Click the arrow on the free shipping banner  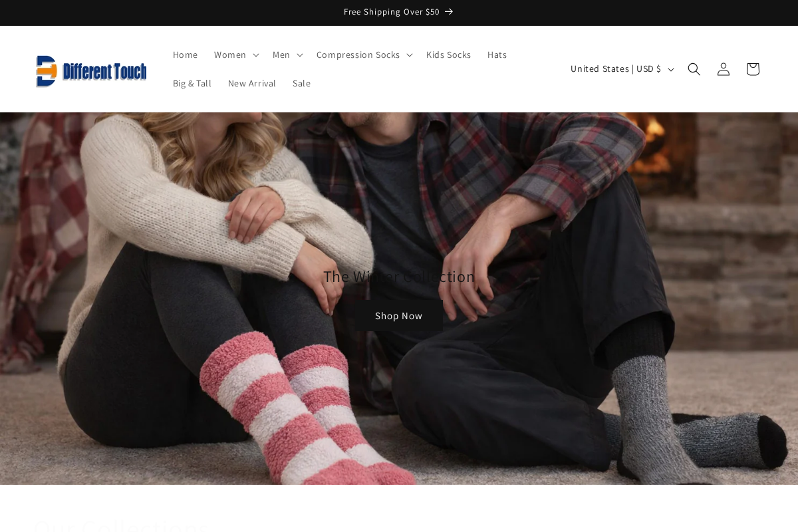[x=448, y=11]
